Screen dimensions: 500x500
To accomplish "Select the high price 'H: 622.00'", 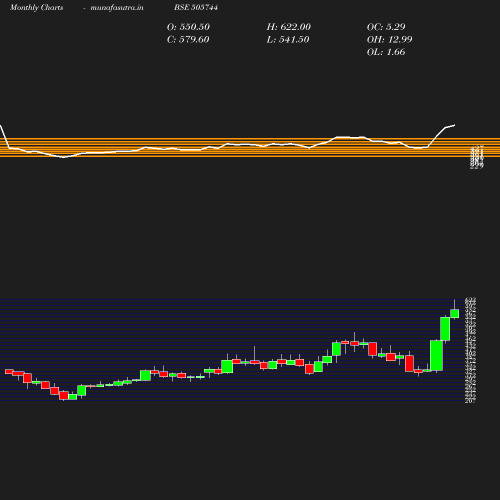I will 289,27.
